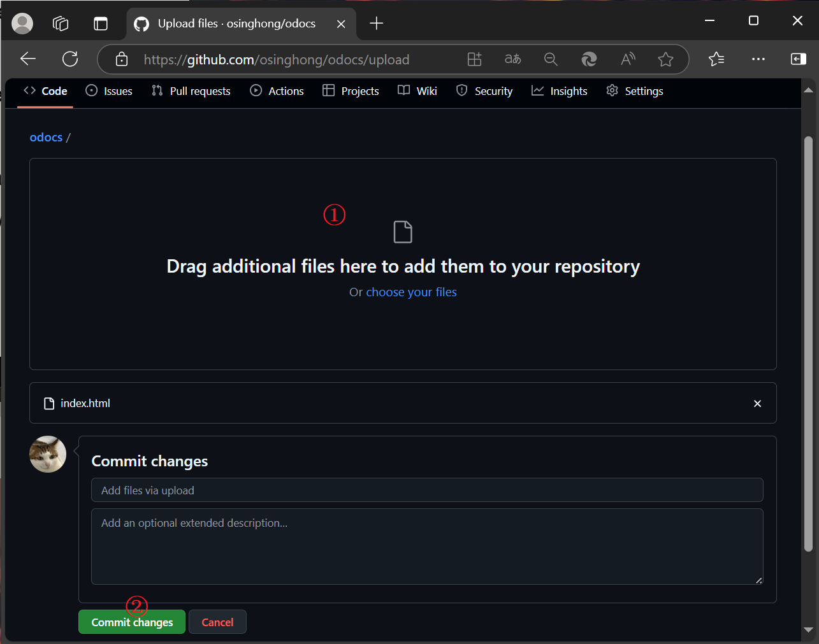Focus the commit message input field
This screenshot has width=819, height=644.
pos(427,490)
